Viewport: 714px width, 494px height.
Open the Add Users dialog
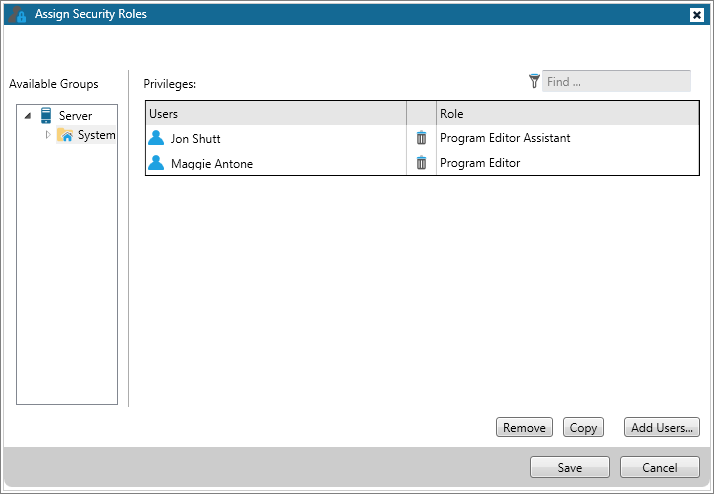pyautogui.click(x=662, y=428)
